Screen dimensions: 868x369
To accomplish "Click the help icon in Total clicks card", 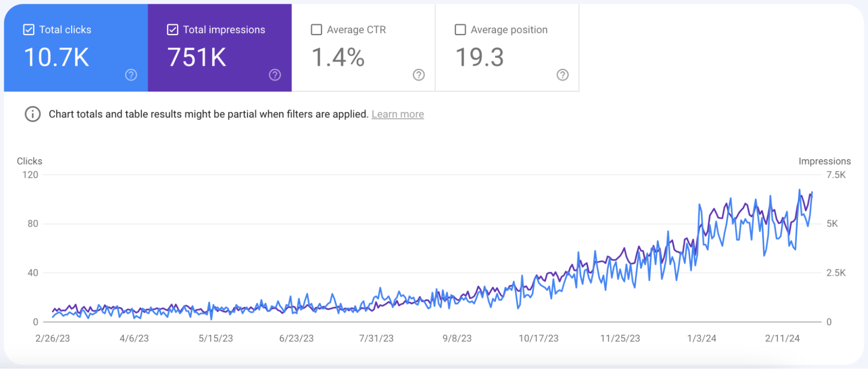I will point(131,75).
